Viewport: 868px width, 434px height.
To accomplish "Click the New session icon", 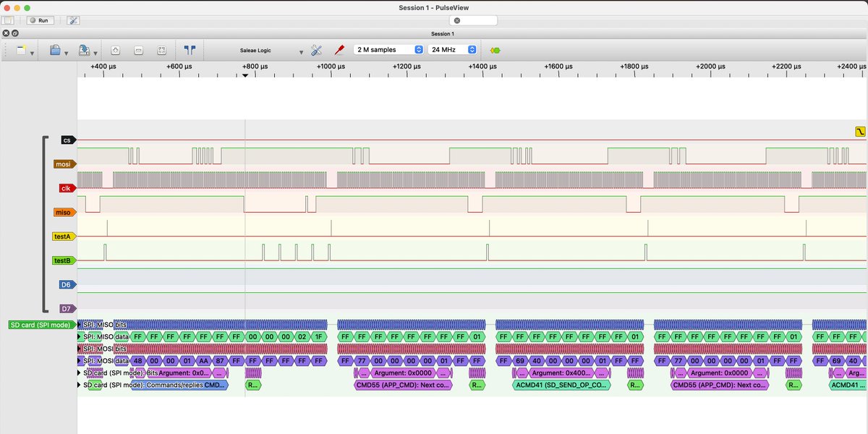I will (x=22, y=51).
